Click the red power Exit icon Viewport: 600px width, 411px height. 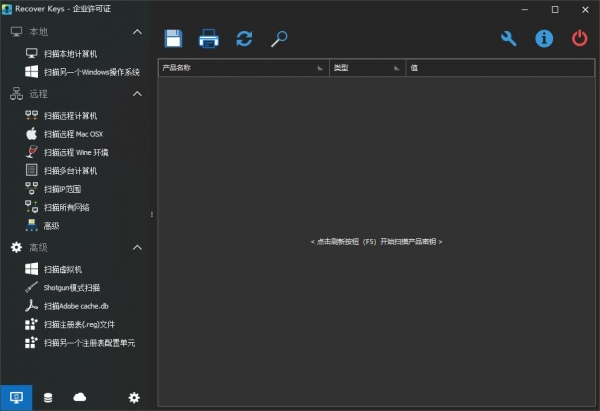coord(580,39)
